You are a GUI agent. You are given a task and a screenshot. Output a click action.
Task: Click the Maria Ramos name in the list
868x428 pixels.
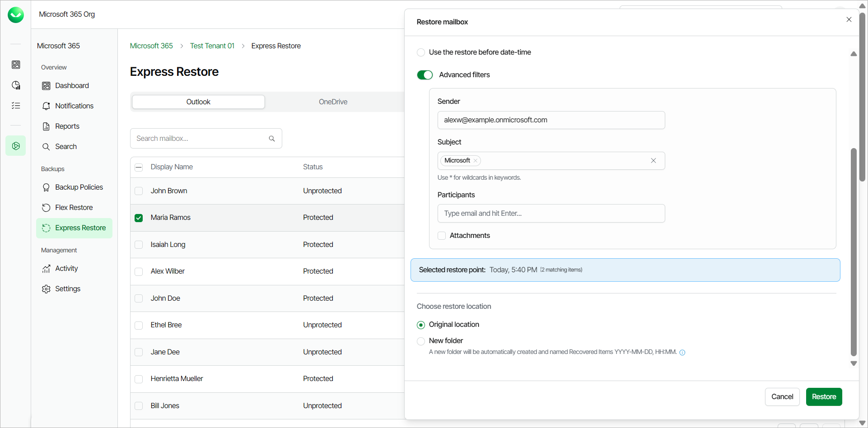[x=171, y=218]
